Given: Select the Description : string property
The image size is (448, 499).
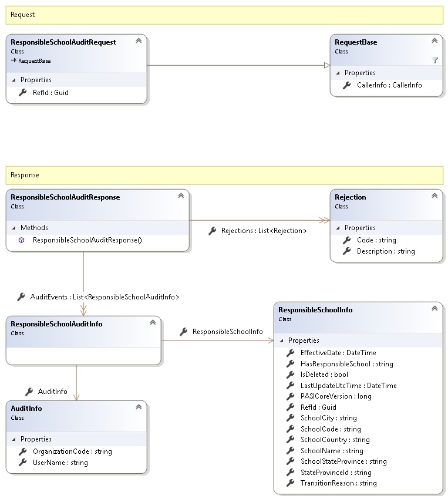Looking at the screenshot, I should [386, 251].
